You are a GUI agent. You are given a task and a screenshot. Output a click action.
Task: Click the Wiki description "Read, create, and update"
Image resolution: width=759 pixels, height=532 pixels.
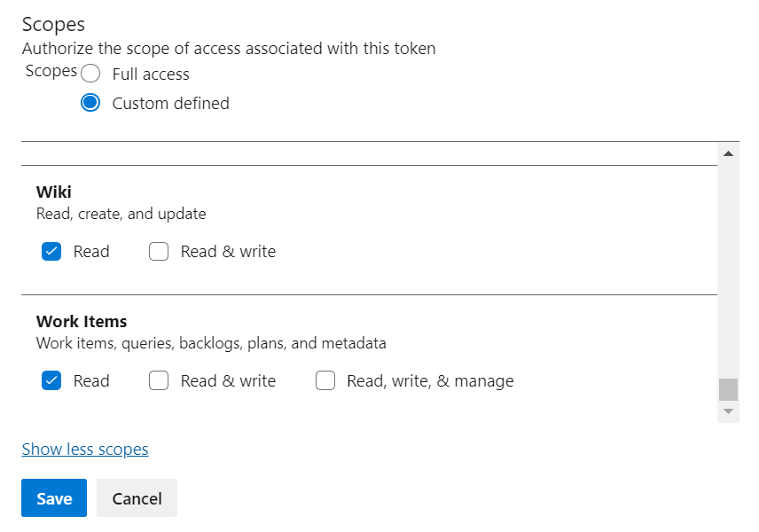pos(121,214)
